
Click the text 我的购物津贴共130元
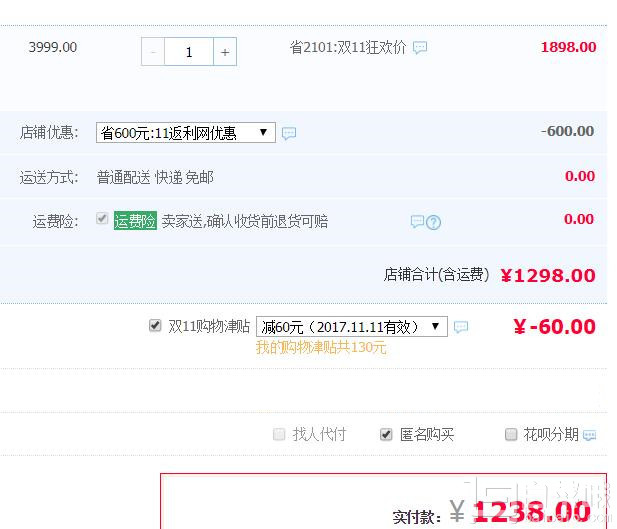tap(321, 348)
